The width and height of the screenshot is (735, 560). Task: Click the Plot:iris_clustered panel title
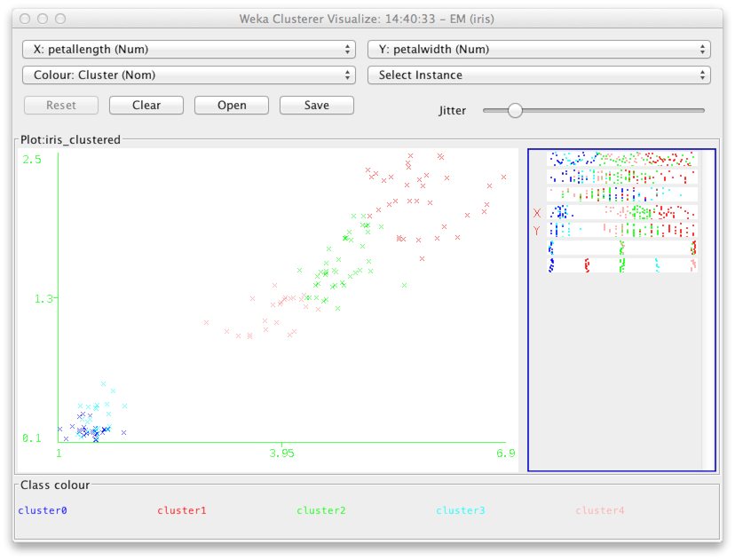(70, 139)
